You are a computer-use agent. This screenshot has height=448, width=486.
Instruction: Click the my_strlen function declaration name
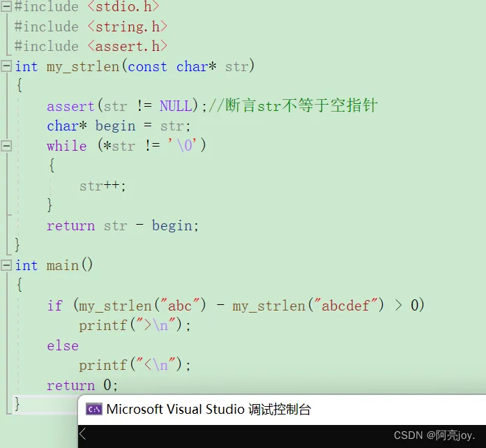click(83, 67)
